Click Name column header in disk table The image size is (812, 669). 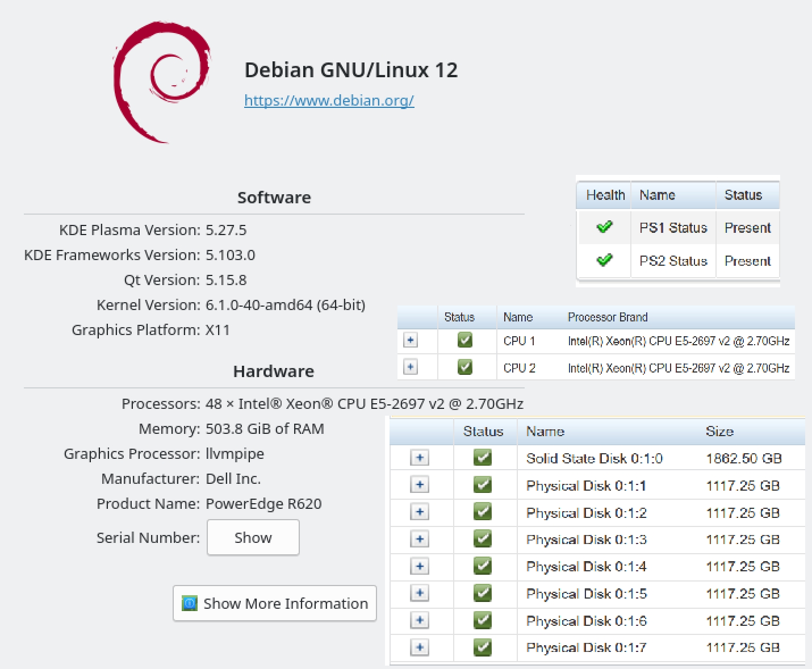pyautogui.click(x=545, y=432)
